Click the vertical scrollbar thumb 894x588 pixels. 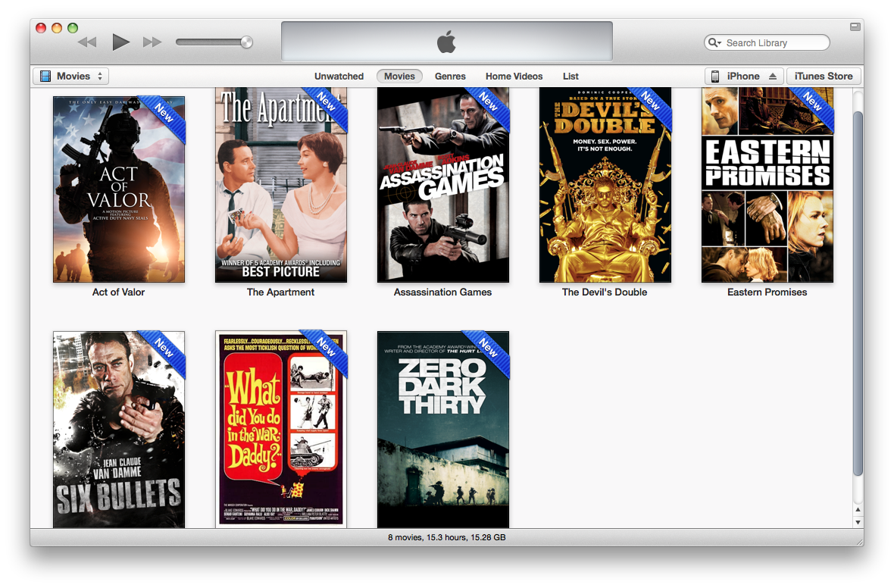pyautogui.click(x=858, y=293)
